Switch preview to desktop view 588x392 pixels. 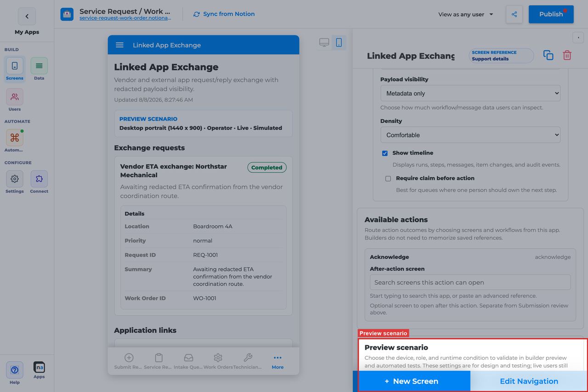coord(324,43)
